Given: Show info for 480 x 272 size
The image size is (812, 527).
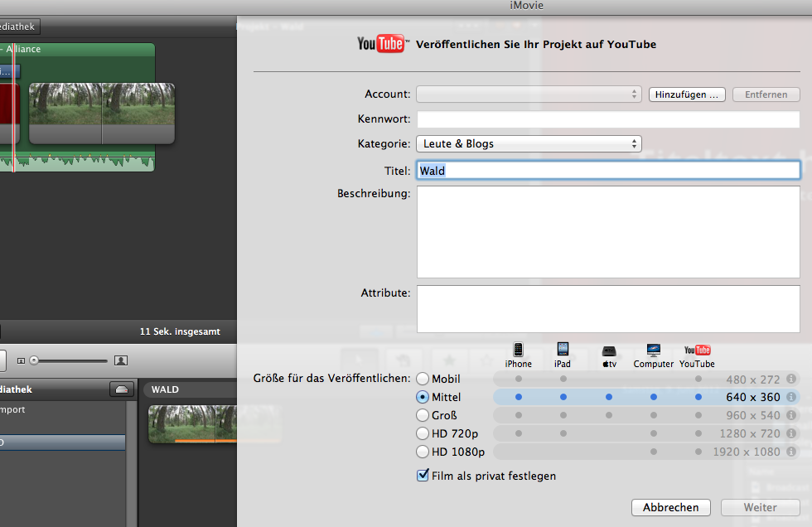Looking at the screenshot, I should [x=791, y=379].
